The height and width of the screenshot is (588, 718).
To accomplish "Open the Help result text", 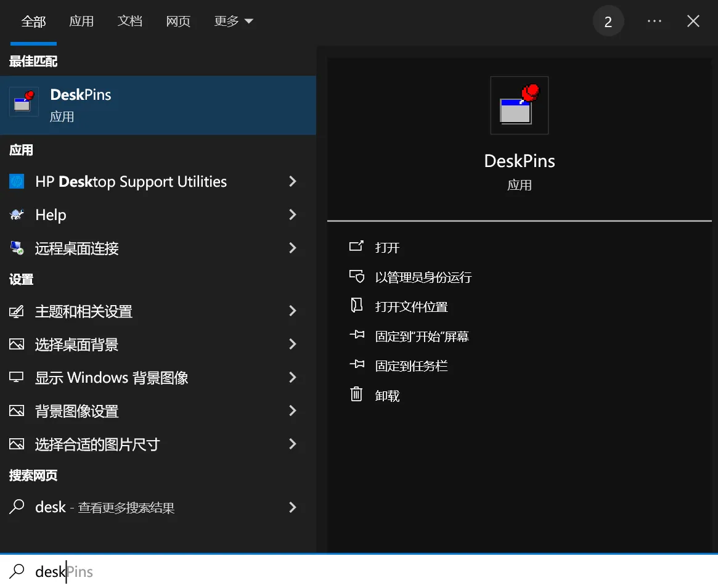I will click(x=51, y=214).
